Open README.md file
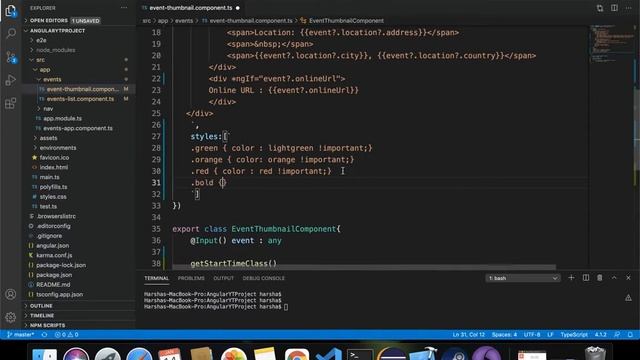The height and width of the screenshot is (360, 640). [53, 285]
